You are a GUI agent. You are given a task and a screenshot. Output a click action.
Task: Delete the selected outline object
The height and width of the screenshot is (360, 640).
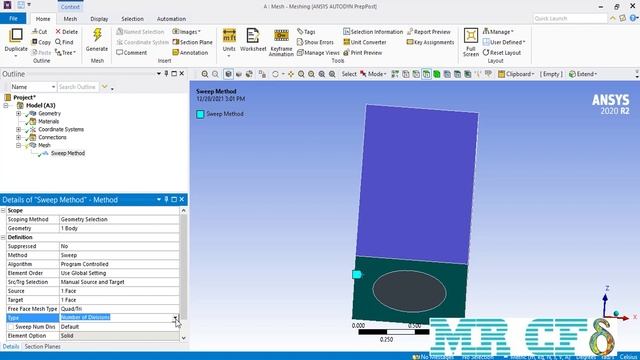[66, 31]
